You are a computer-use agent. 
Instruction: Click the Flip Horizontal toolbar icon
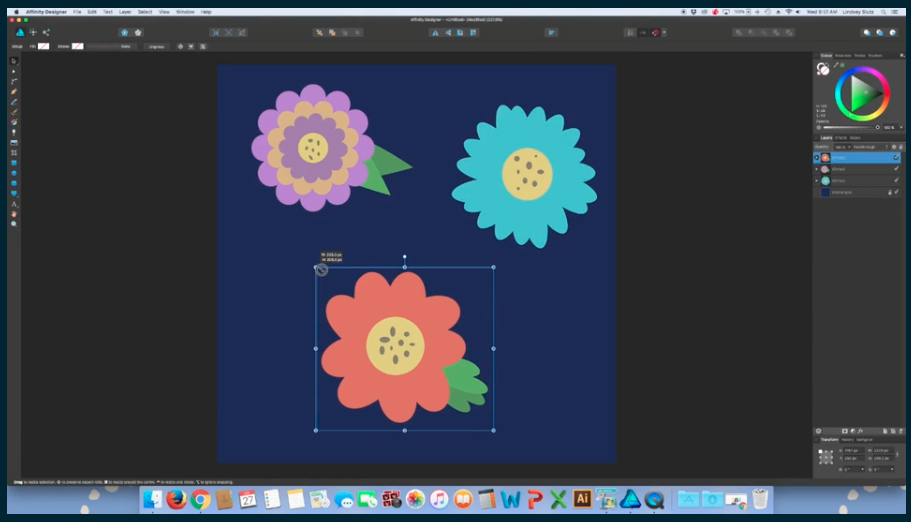(434, 32)
